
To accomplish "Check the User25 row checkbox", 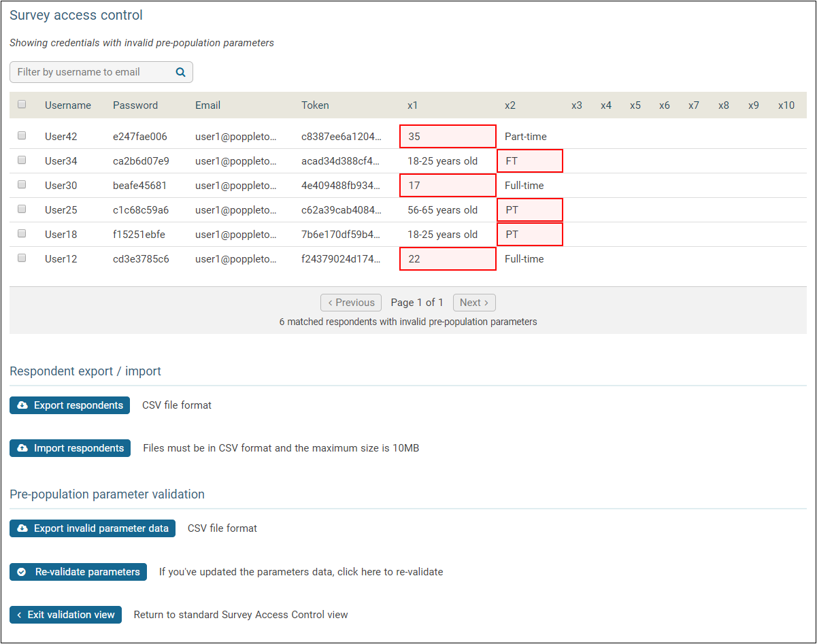I will tap(22, 209).
